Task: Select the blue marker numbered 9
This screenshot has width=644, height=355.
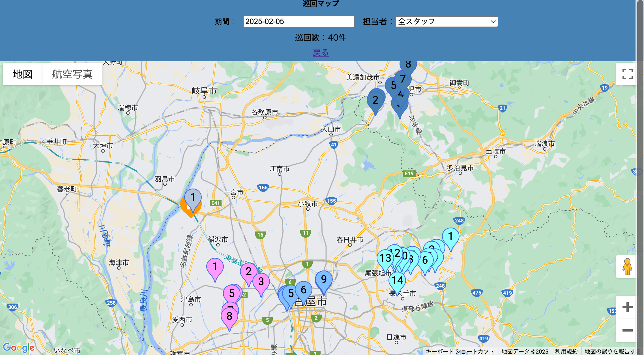Action: [324, 280]
